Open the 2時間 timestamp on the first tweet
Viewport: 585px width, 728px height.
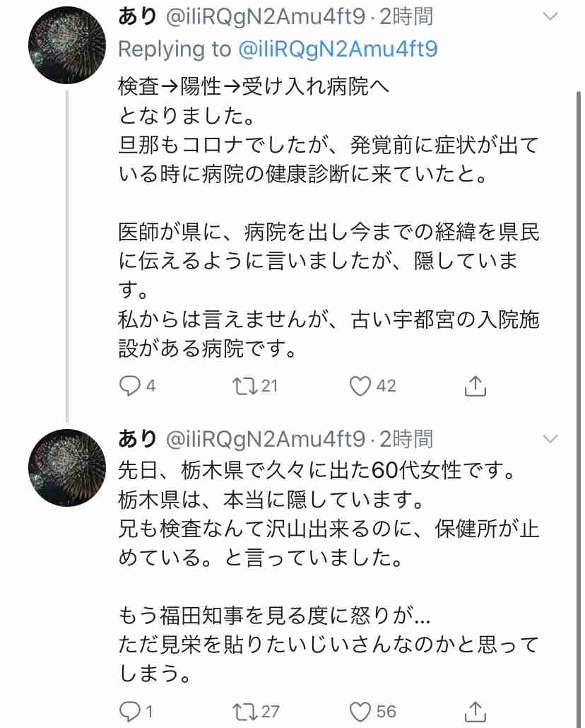pos(406,17)
